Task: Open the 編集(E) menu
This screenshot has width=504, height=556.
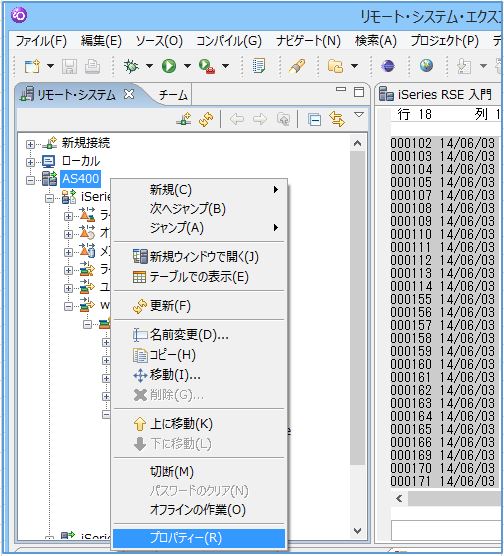Action: pos(101,41)
